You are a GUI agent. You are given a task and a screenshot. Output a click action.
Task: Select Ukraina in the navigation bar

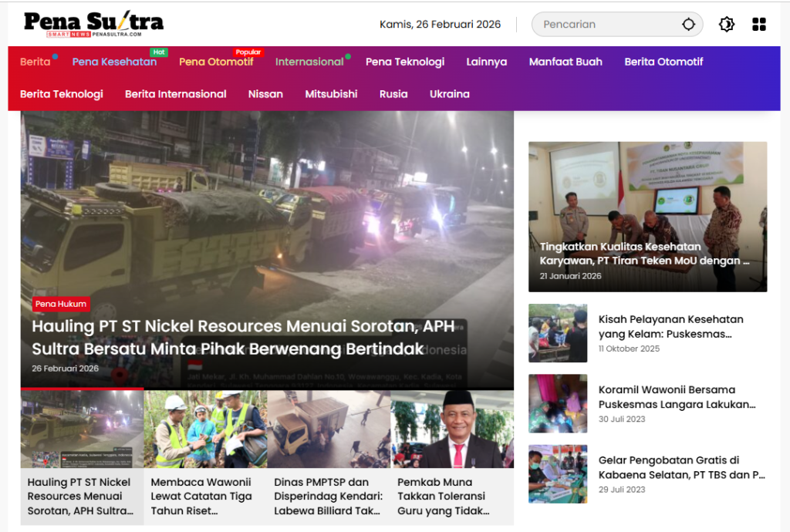[449, 94]
